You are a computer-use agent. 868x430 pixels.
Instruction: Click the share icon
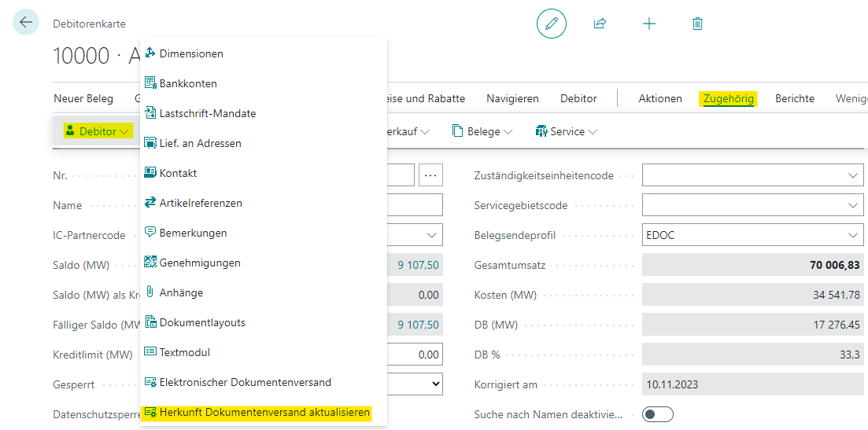pos(600,24)
